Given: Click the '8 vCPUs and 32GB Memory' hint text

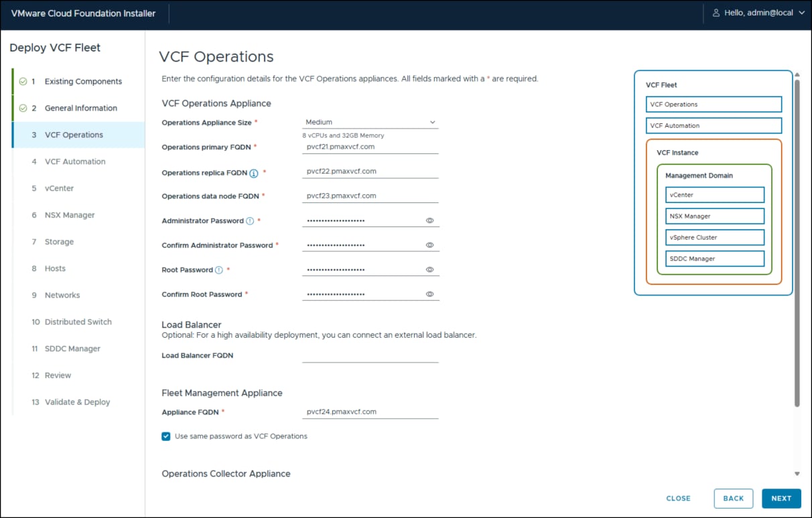Looking at the screenshot, I should point(343,135).
